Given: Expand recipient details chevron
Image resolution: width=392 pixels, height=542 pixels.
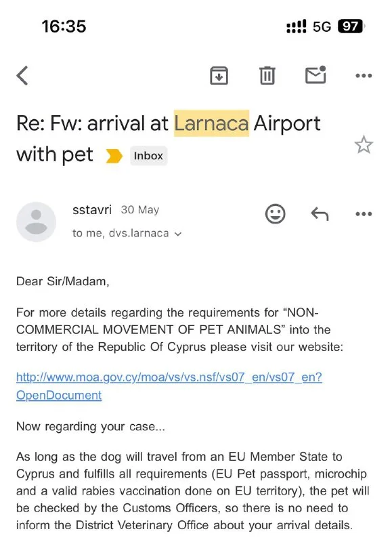Looking at the screenshot, I should [x=178, y=234].
